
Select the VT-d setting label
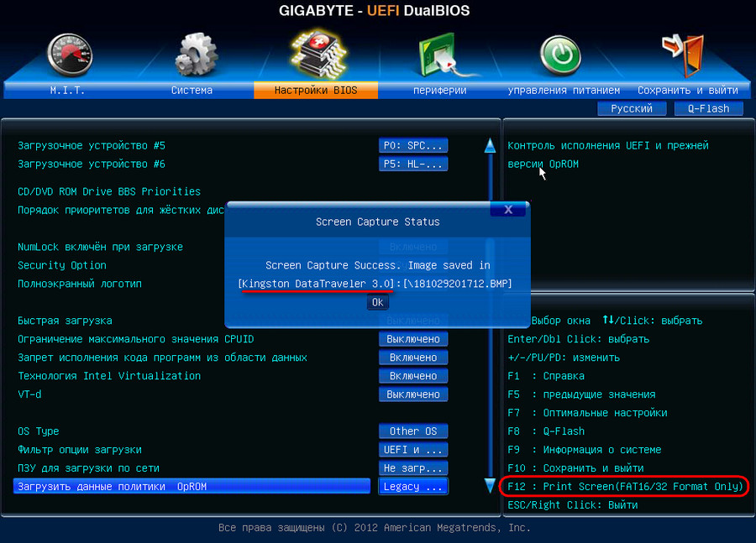point(29,394)
